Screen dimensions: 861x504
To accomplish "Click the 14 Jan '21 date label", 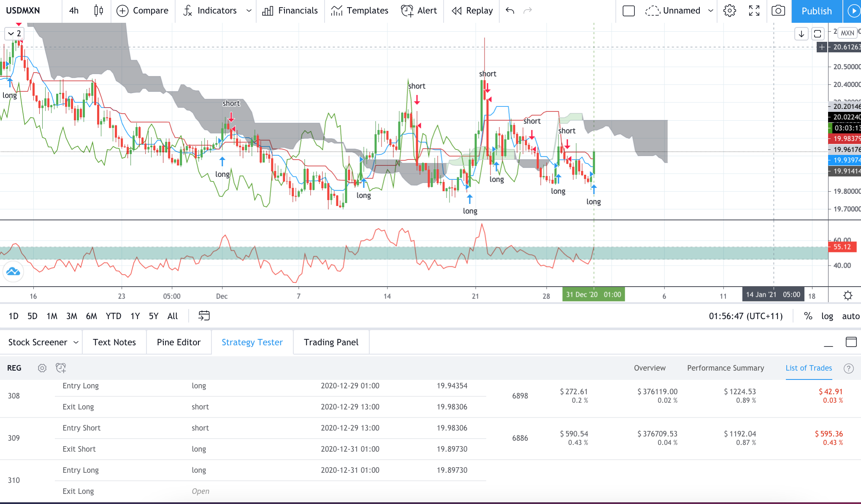I will click(773, 295).
